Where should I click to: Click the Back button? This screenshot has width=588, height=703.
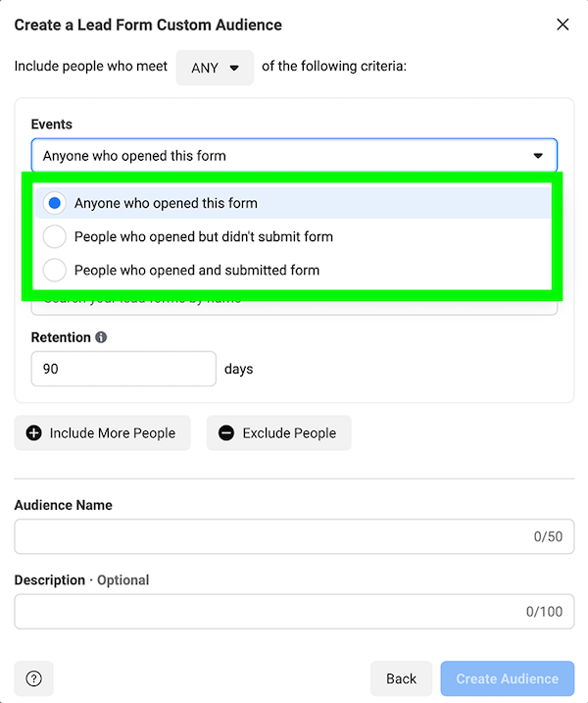401,678
